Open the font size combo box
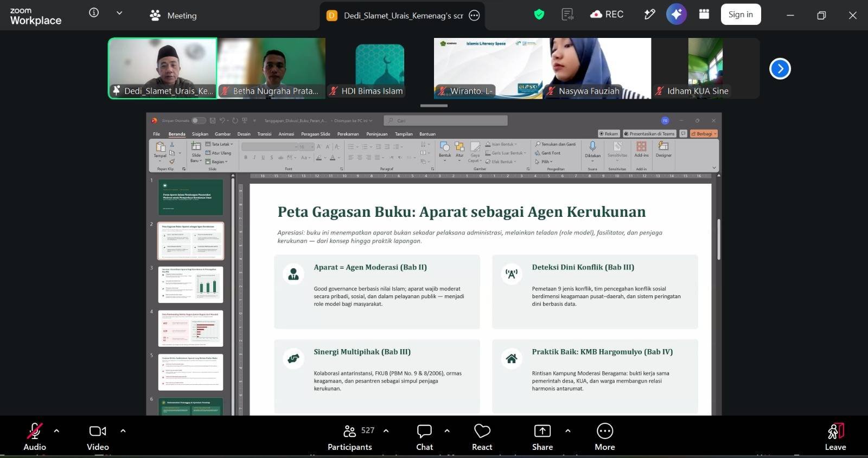This screenshot has width=868, height=458. point(306,147)
